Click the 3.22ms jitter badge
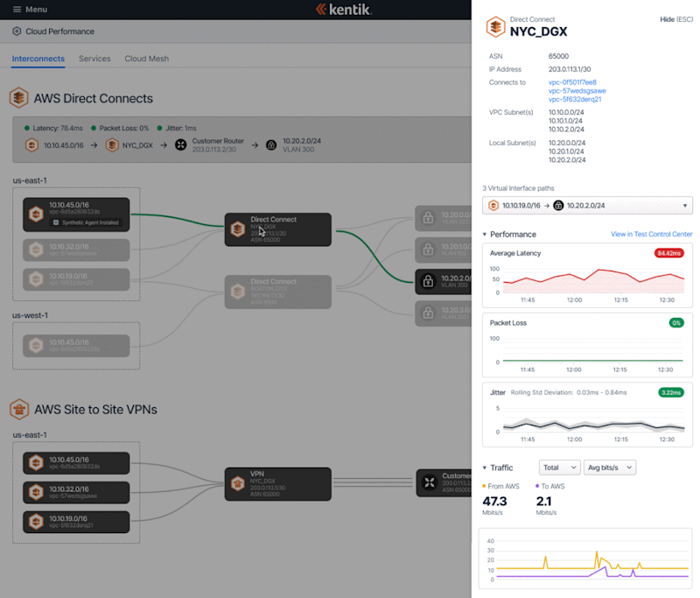The image size is (700, 598). [x=671, y=392]
